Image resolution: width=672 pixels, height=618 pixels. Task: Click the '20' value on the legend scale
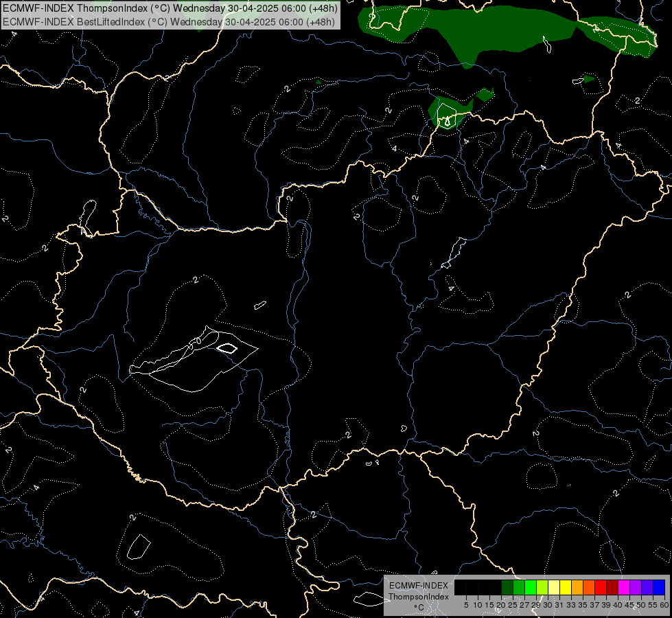click(x=501, y=605)
